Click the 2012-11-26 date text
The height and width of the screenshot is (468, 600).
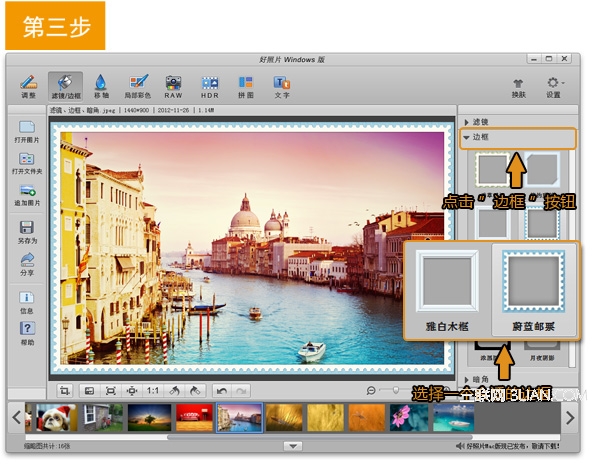coord(173,110)
